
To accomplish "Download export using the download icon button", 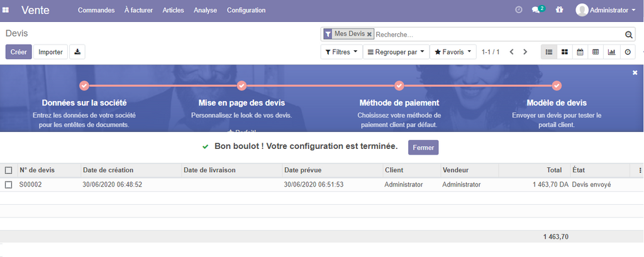I will click(x=77, y=52).
